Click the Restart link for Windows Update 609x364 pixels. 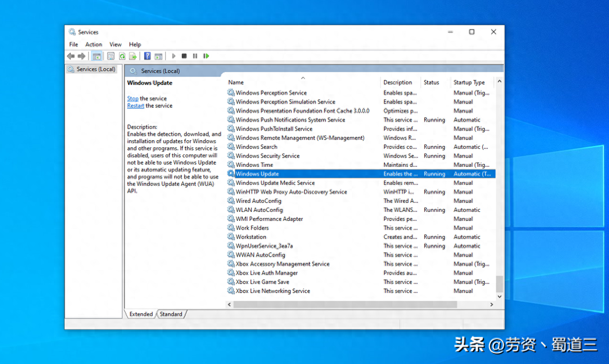tap(135, 105)
